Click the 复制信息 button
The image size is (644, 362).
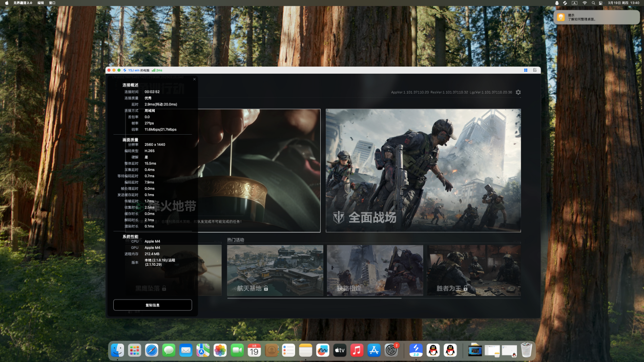coord(153,305)
